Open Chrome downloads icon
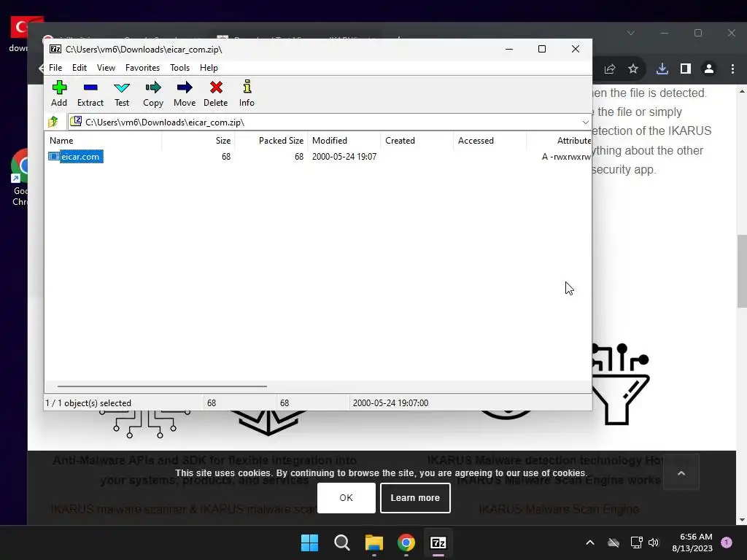Image resolution: width=747 pixels, height=560 pixels. tap(662, 69)
